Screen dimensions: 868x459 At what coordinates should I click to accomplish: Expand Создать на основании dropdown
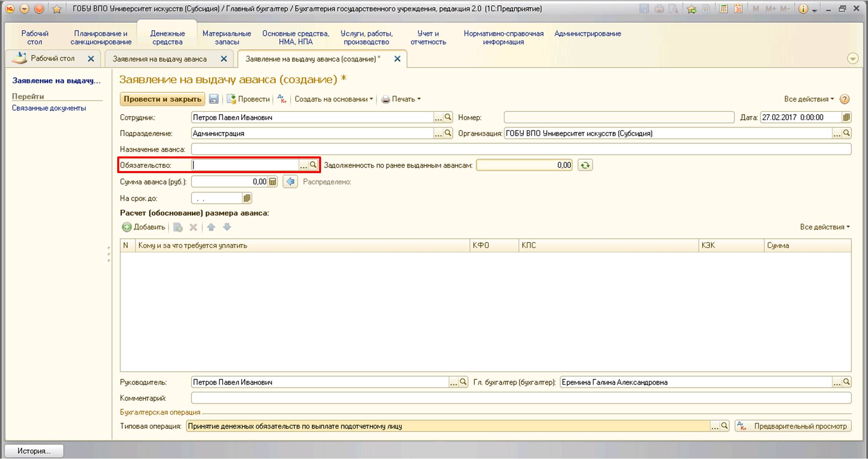pyautogui.click(x=334, y=99)
